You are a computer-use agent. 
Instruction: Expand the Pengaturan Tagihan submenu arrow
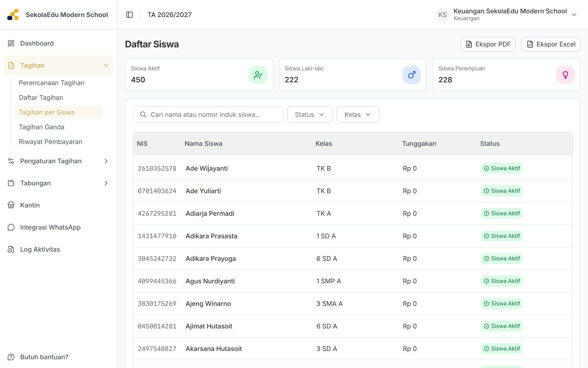click(x=106, y=161)
